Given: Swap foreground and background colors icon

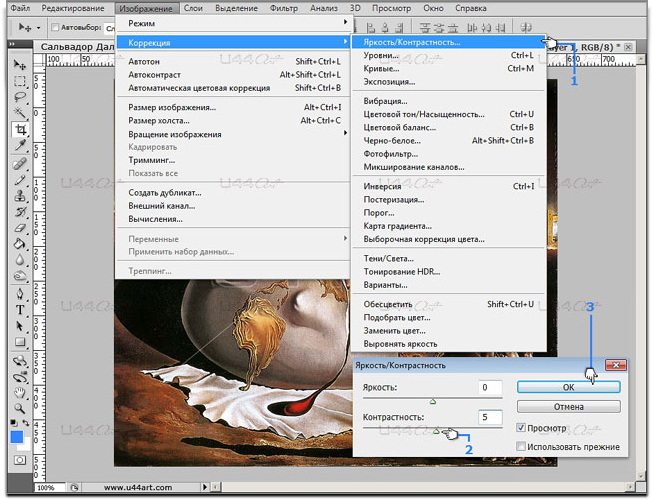Looking at the screenshot, I should pos(26,423).
